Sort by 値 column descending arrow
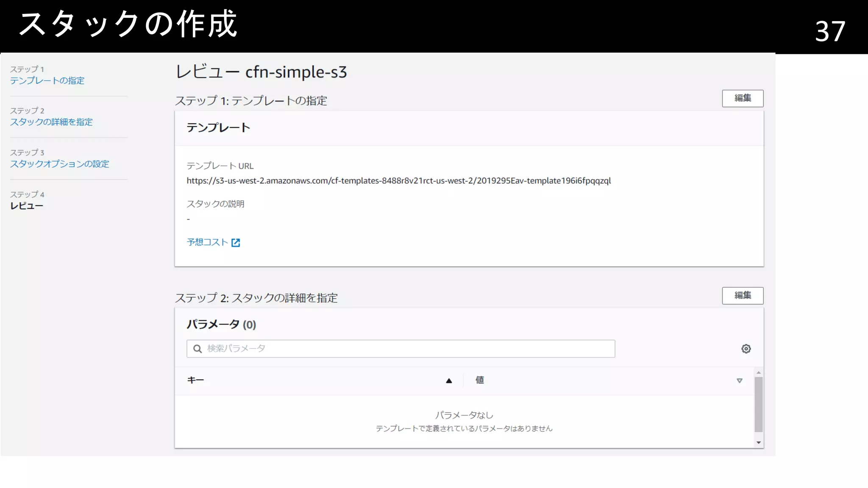 coord(739,381)
